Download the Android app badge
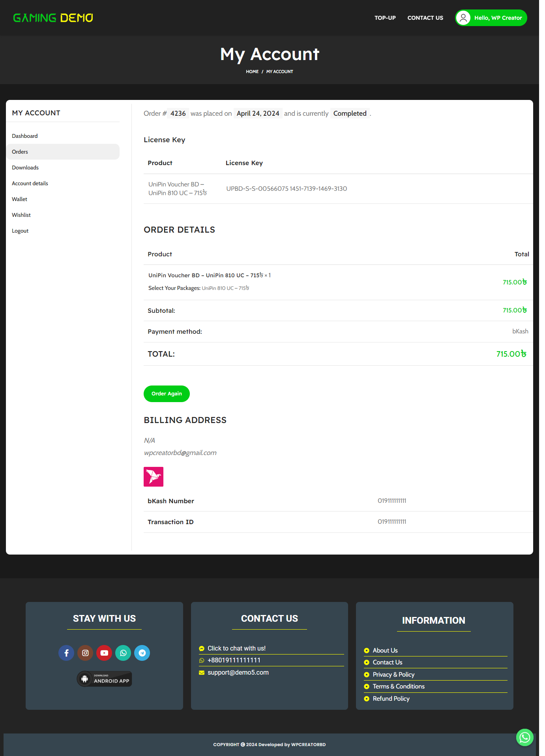Image resolution: width=545 pixels, height=756 pixels. [104, 679]
